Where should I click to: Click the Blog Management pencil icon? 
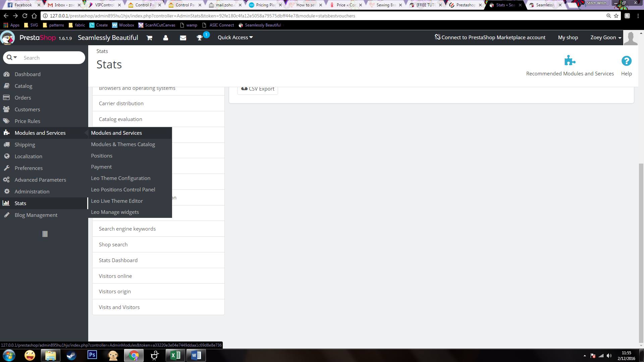tap(6, 215)
